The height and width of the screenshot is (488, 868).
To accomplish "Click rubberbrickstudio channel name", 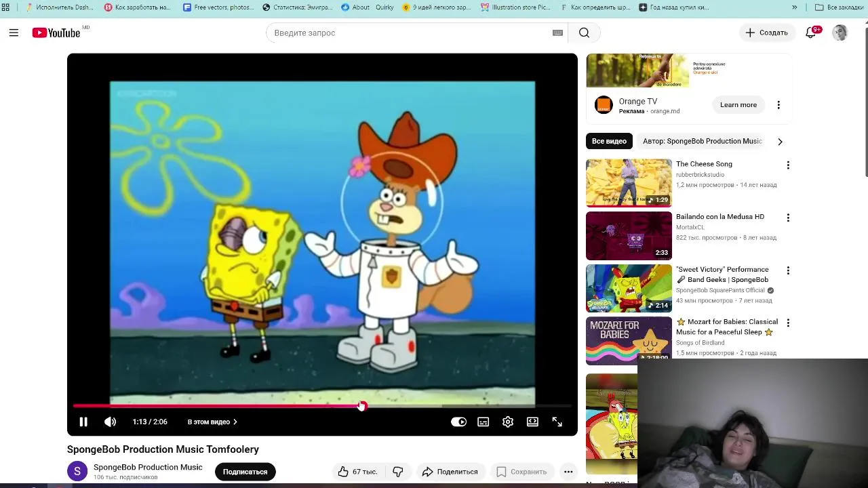I will [700, 175].
